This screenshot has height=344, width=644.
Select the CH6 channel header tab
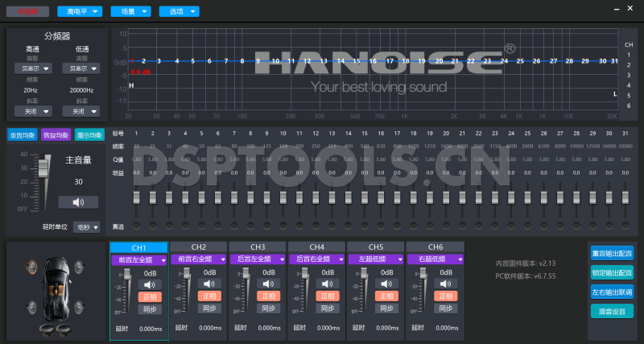tap(436, 247)
